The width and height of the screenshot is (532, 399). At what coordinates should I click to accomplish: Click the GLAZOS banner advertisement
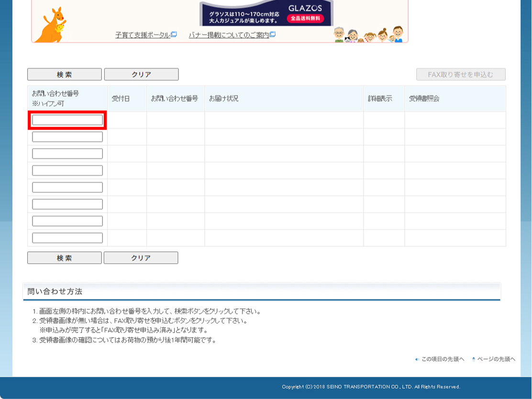click(x=266, y=13)
